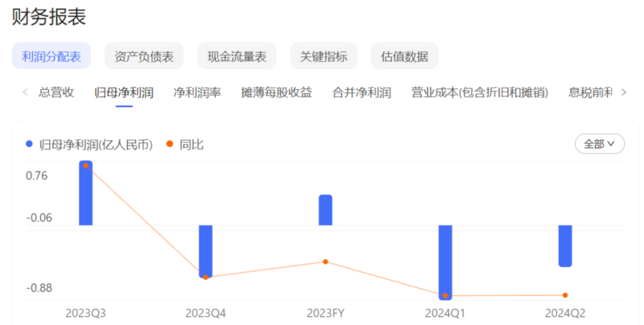Open the 全部 period dropdown

pyautogui.click(x=600, y=144)
